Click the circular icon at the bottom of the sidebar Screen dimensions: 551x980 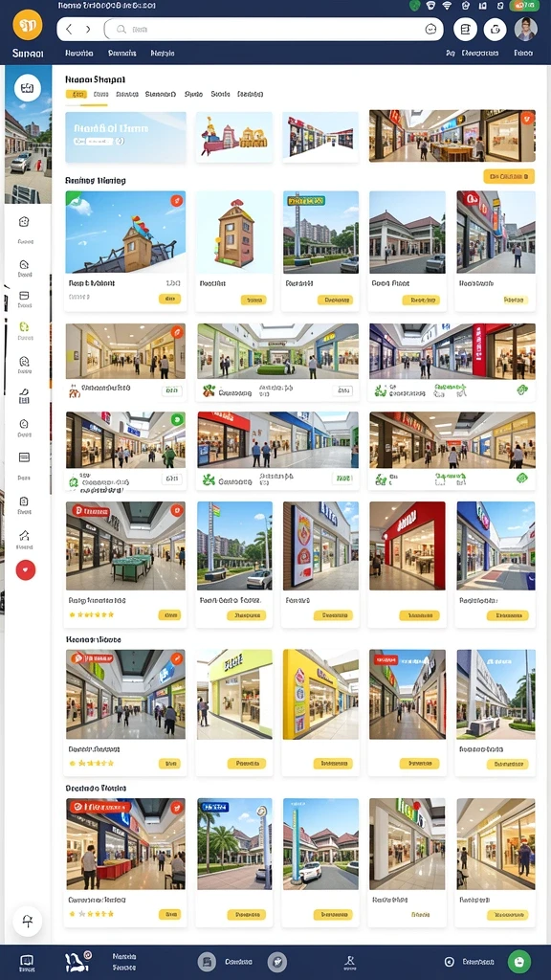pyautogui.click(x=28, y=921)
